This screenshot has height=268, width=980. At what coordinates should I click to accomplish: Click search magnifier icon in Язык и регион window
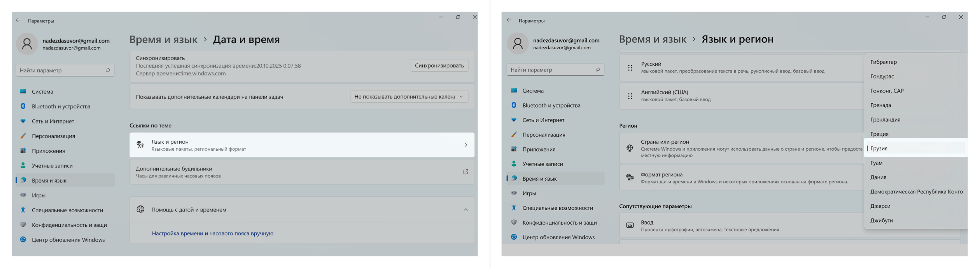[x=598, y=70]
